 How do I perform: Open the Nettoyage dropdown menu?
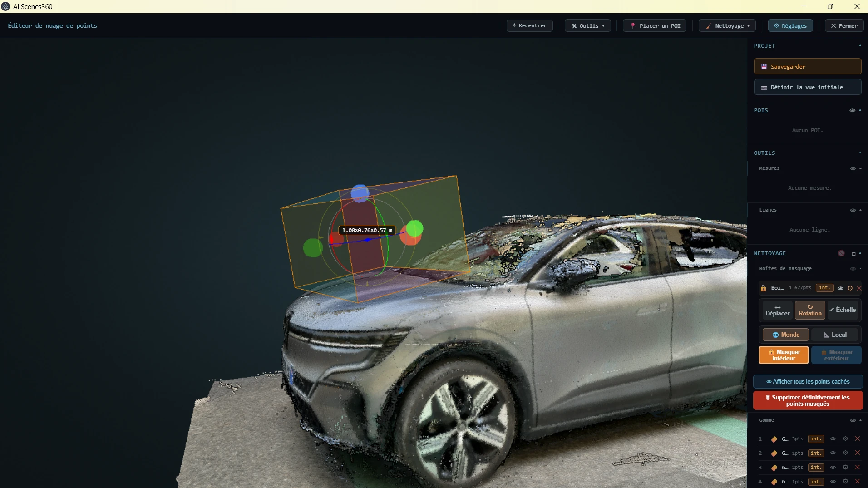tap(727, 26)
